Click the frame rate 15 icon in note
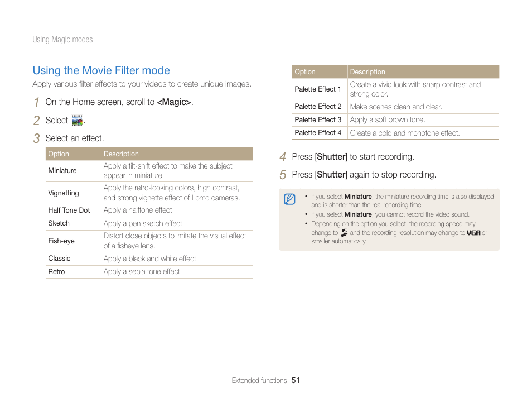The height and width of the screenshot is (402, 532). click(344, 233)
